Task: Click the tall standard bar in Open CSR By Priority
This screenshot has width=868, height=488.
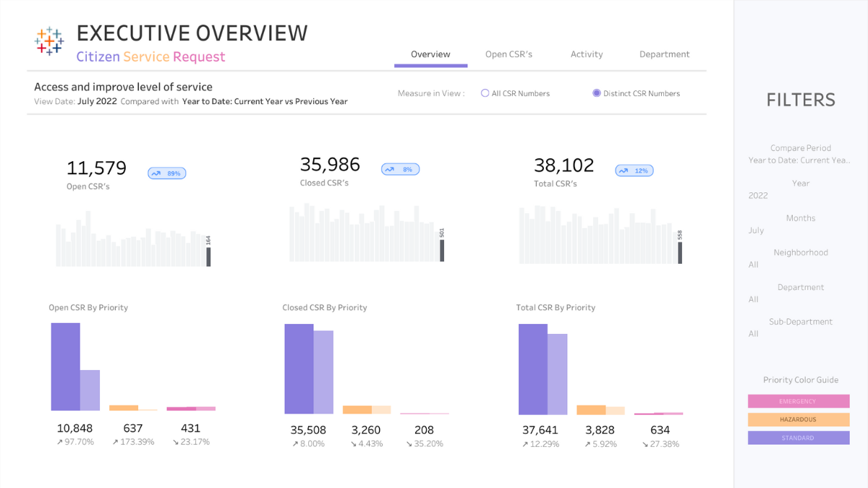Action: (65, 367)
